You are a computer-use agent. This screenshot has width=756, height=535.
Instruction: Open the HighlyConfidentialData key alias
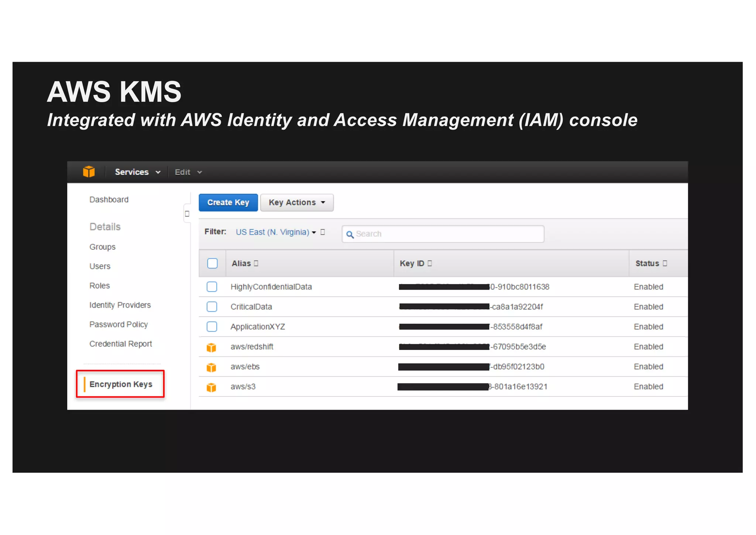(x=271, y=287)
